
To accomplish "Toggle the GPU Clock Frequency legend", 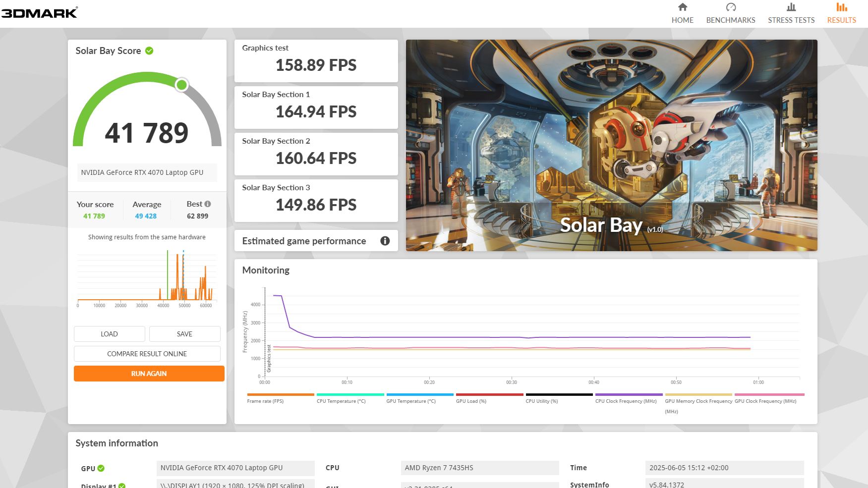I will click(x=769, y=398).
